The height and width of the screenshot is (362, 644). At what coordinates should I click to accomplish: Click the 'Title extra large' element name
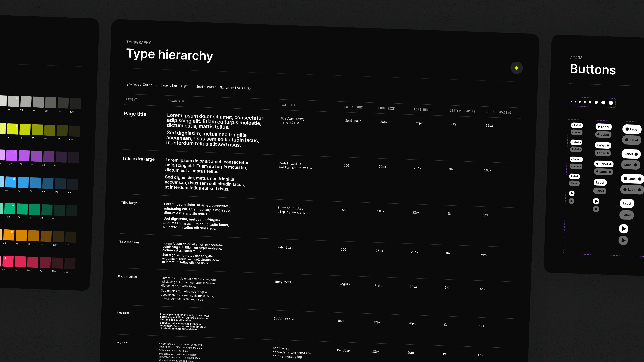coord(138,159)
